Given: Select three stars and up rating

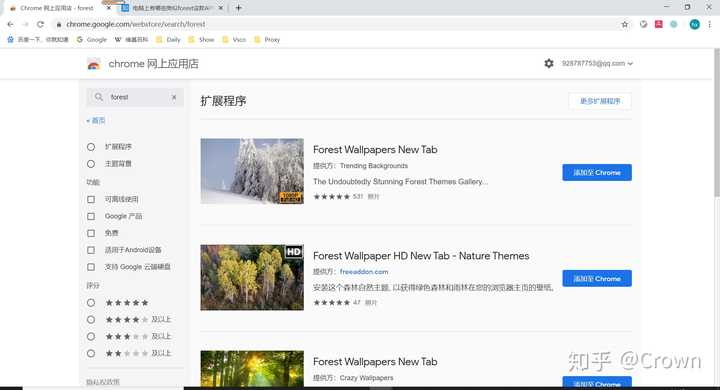Looking at the screenshot, I should (91, 337).
